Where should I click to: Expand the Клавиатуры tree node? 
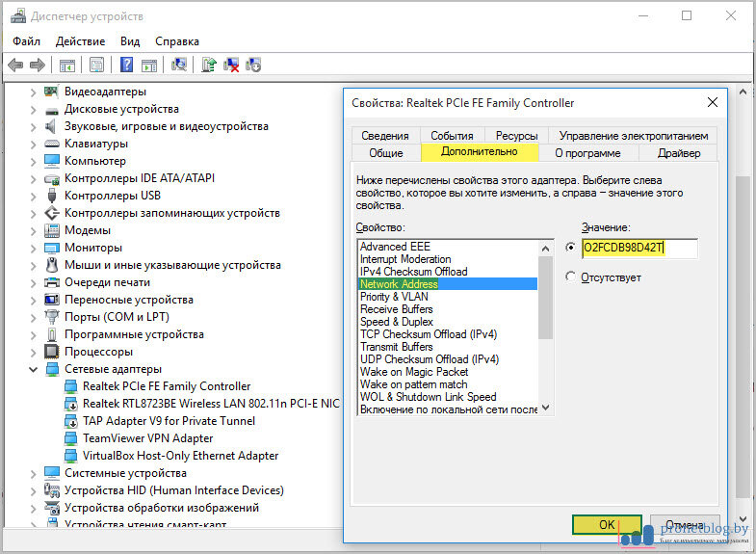tap(33, 145)
